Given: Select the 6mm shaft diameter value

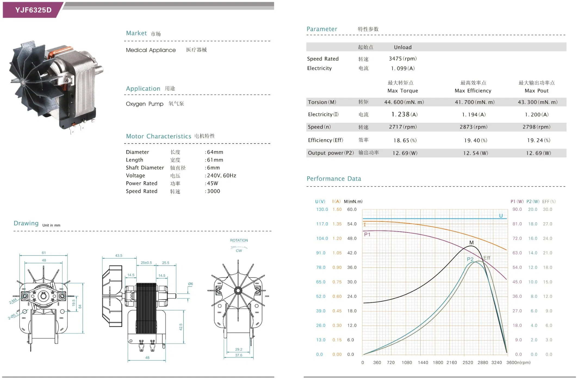Looking at the screenshot, I should (x=213, y=168).
